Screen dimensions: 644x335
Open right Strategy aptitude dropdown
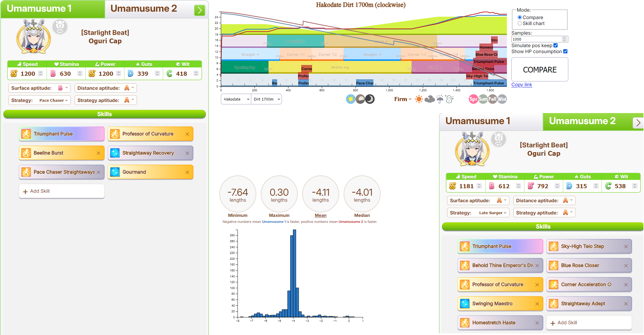click(x=544, y=213)
